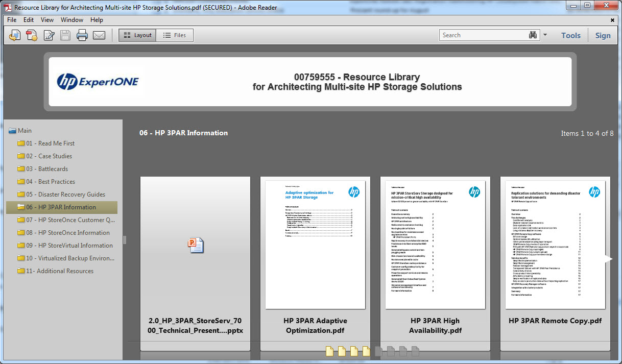Screen dimensions: 622x364
Task: Click the next items white arrow
Action: 608,259
